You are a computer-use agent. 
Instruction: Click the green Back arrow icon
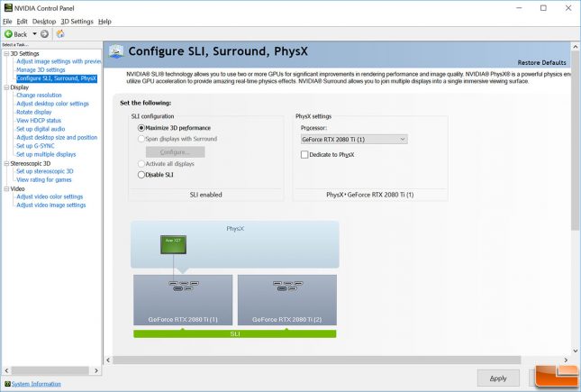click(x=8, y=34)
